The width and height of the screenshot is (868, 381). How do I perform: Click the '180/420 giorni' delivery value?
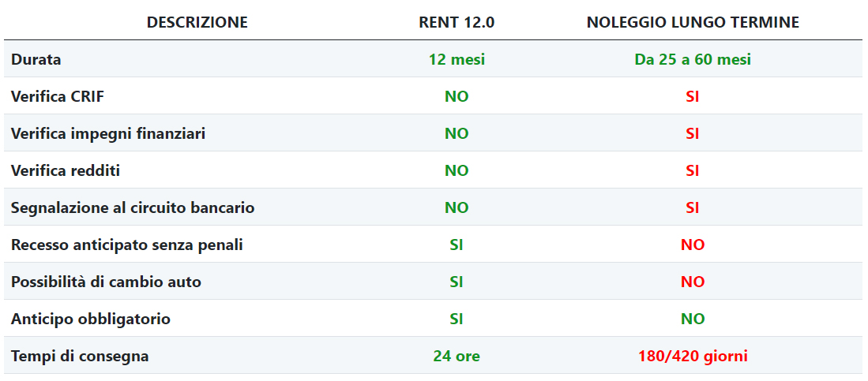click(693, 356)
